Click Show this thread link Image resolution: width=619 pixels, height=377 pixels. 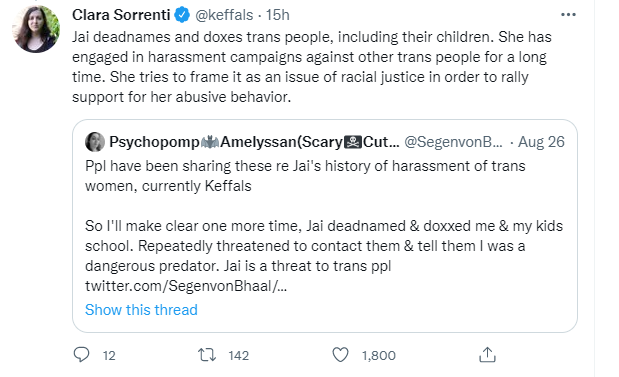tap(141, 310)
